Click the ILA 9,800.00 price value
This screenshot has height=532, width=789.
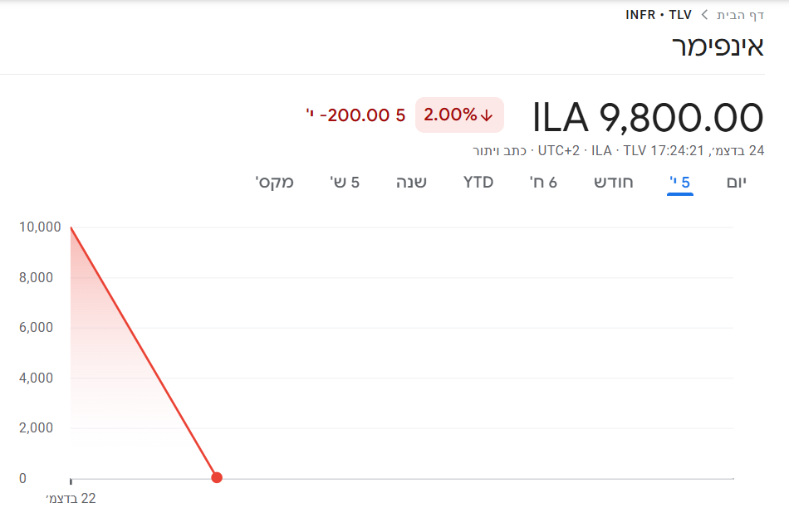(647, 117)
